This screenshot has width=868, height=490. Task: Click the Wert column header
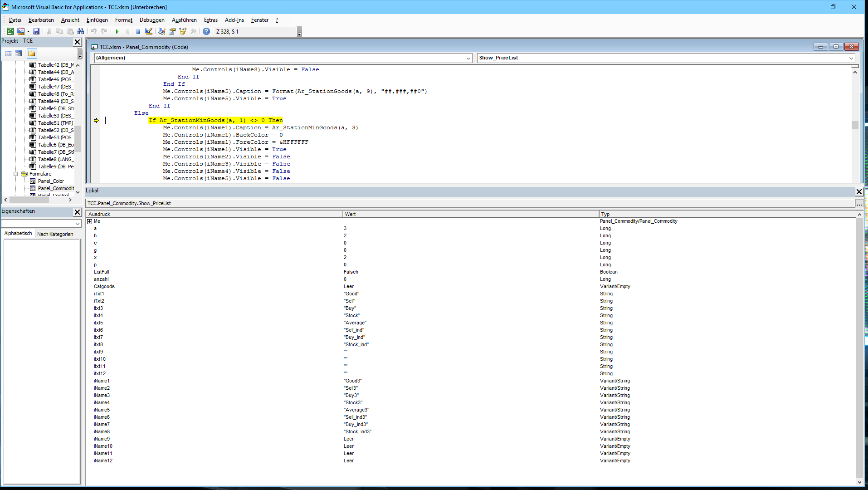pyautogui.click(x=471, y=214)
